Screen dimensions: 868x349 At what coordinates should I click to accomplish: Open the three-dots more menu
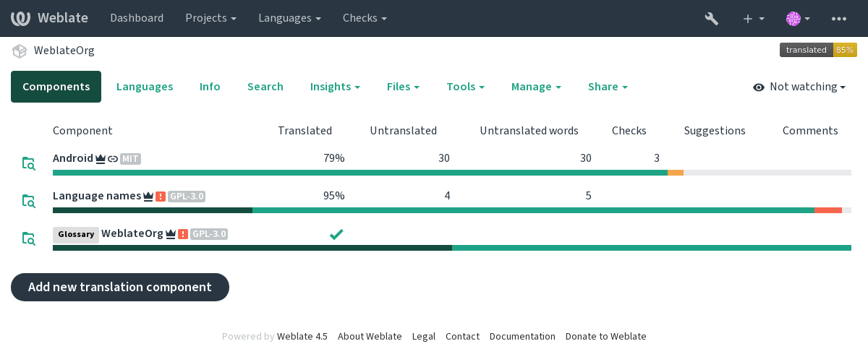tap(839, 18)
